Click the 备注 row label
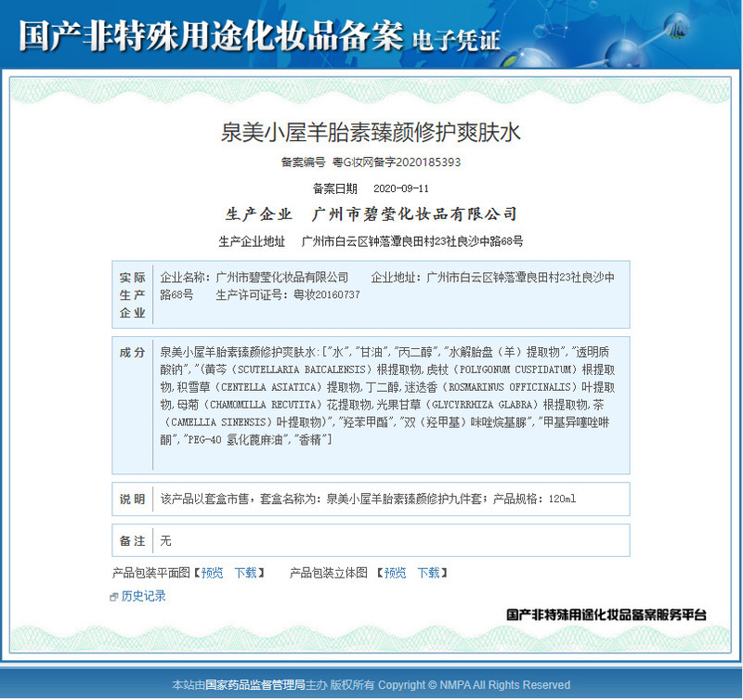Viewport: 743px width, 700px height. pyautogui.click(x=132, y=541)
